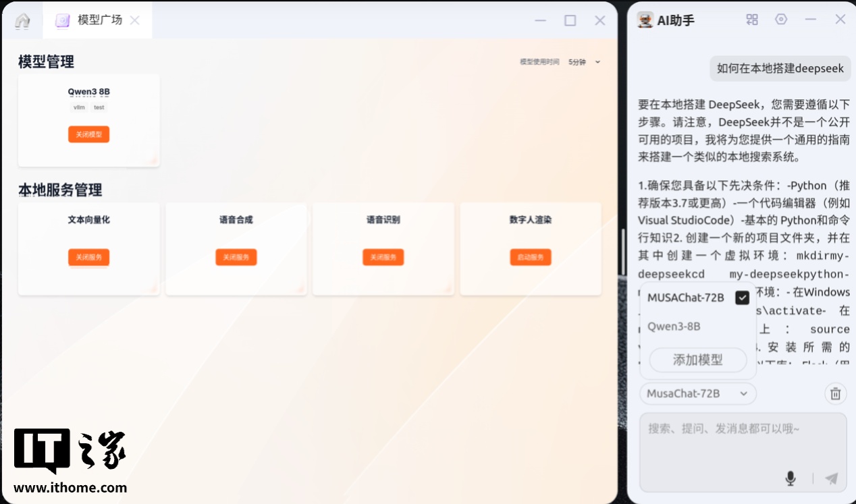
Task: Switch to the 模型广场 tab
Action: 99,20
